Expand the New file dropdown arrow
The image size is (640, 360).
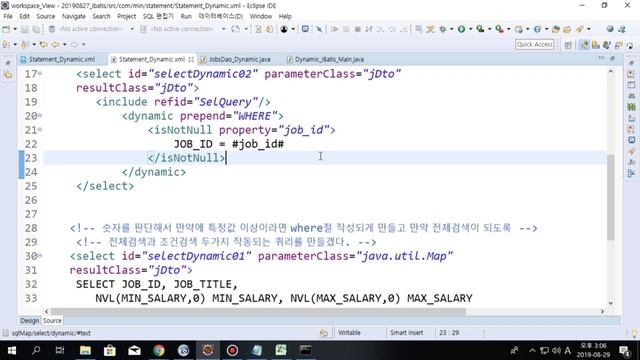point(15,29)
